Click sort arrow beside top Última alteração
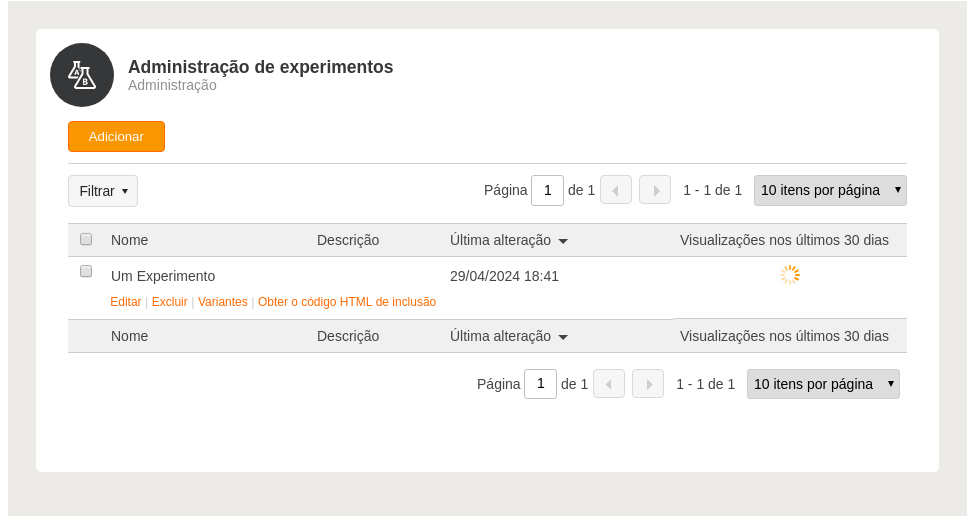 click(563, 241)
